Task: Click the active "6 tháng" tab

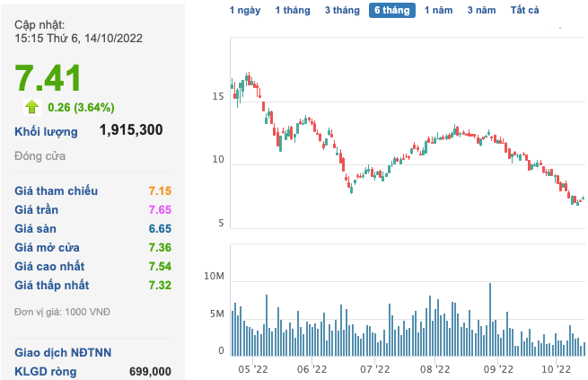Action: (391, 10)
